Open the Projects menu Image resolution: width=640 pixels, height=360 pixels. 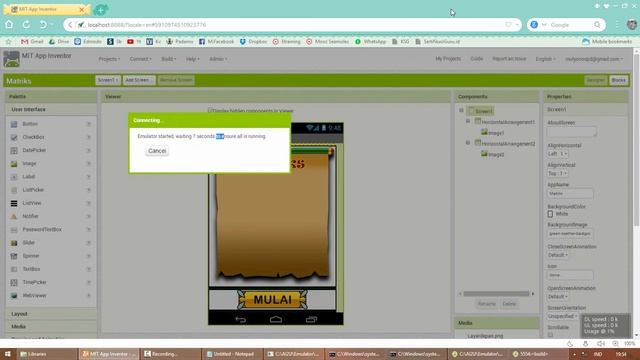(x=109, y=59)
